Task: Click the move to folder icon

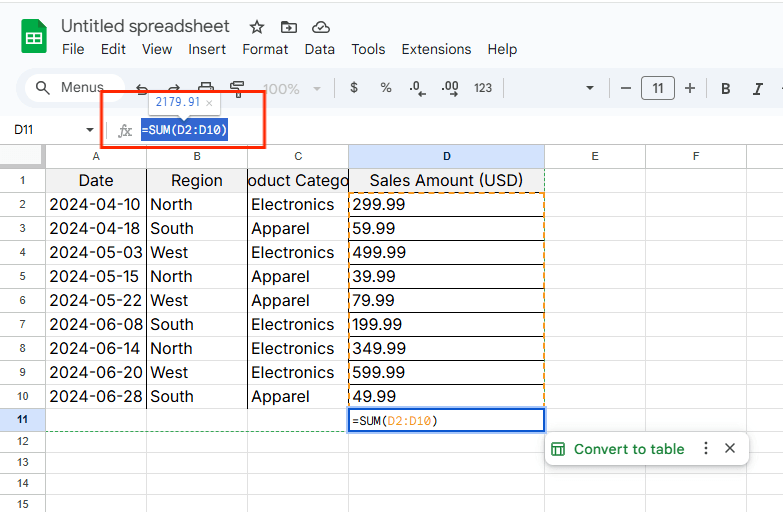Action: (289, 27)
